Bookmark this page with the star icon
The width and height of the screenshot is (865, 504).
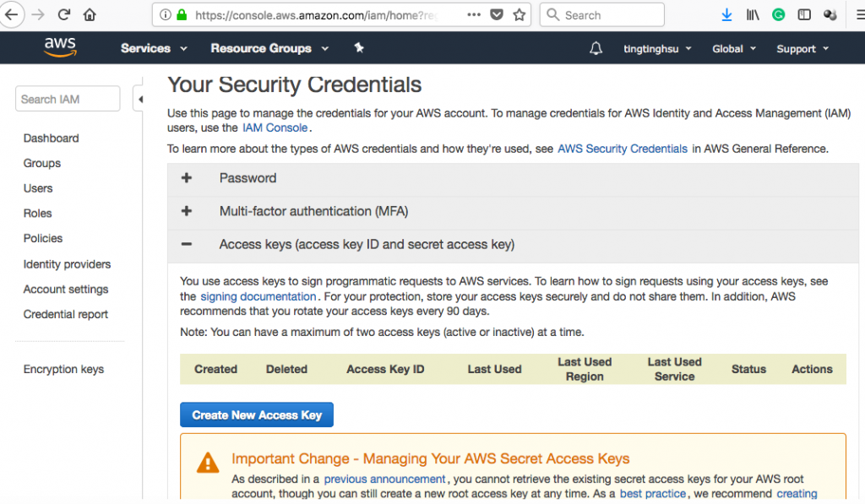coord(520,15)
